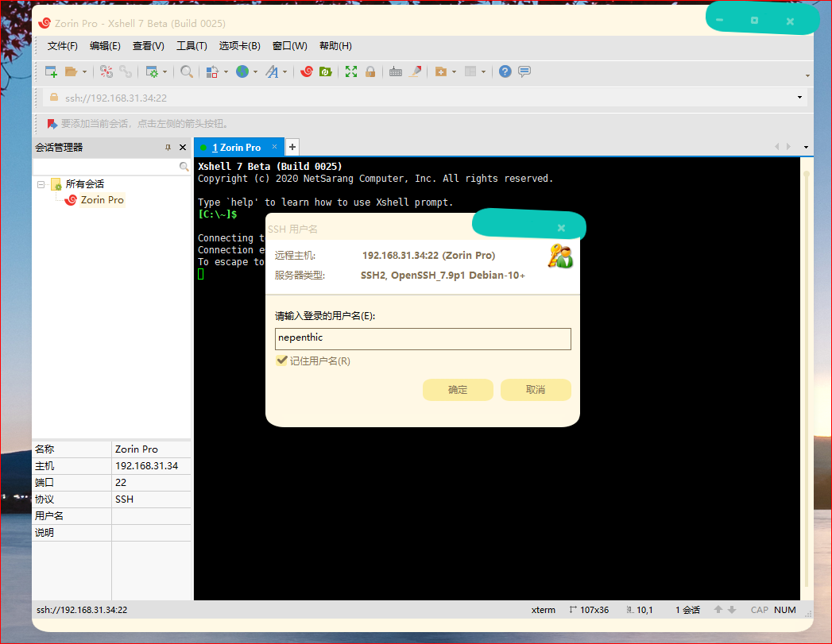
Task: Open the color scheme icon
Action: pos(212,71)
